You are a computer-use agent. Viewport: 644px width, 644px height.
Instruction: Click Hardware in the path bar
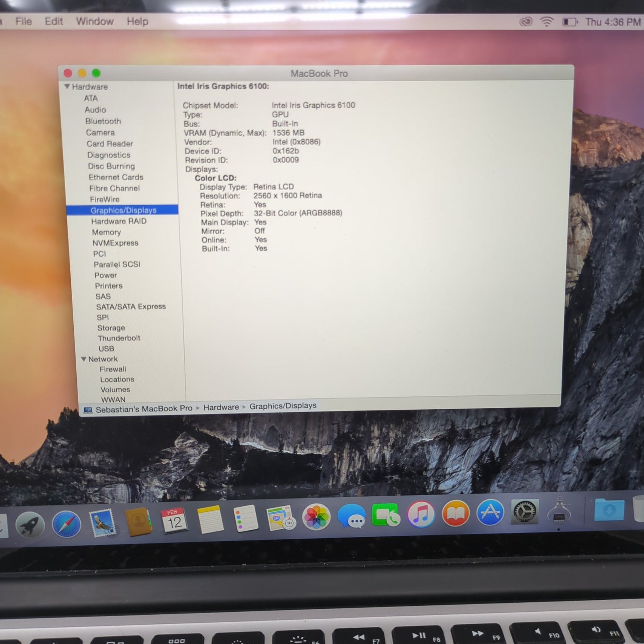point(221,407)
